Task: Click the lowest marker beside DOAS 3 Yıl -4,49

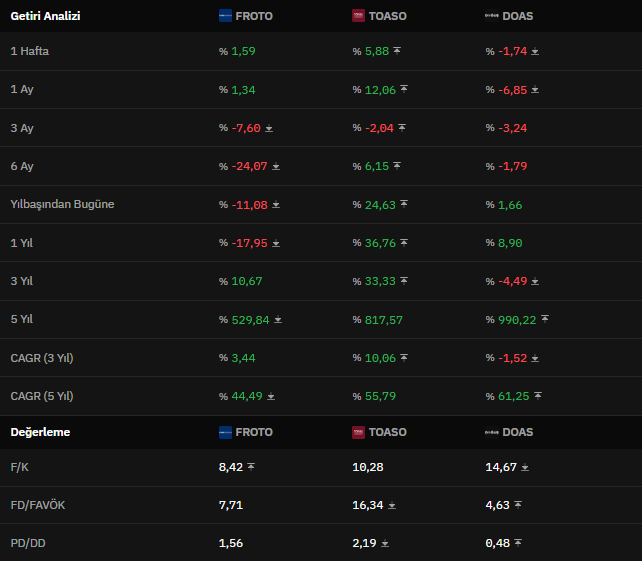Action: (x=535, y=282)
